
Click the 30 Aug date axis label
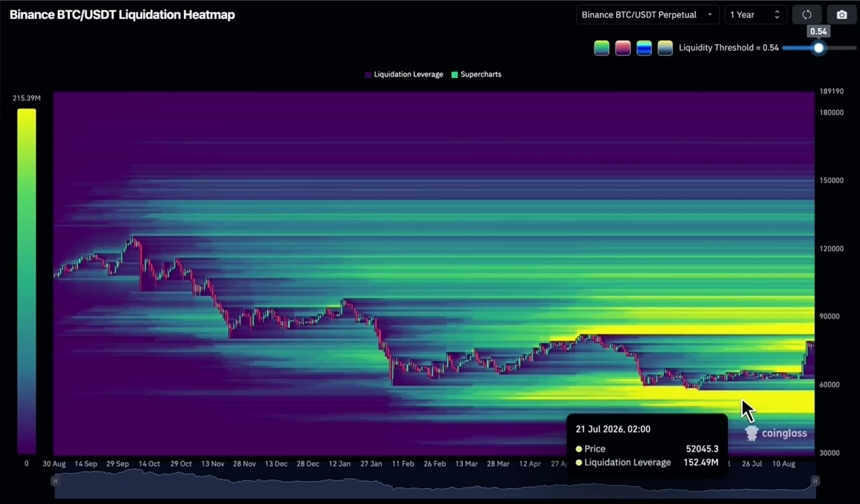[x=54, y=464]
